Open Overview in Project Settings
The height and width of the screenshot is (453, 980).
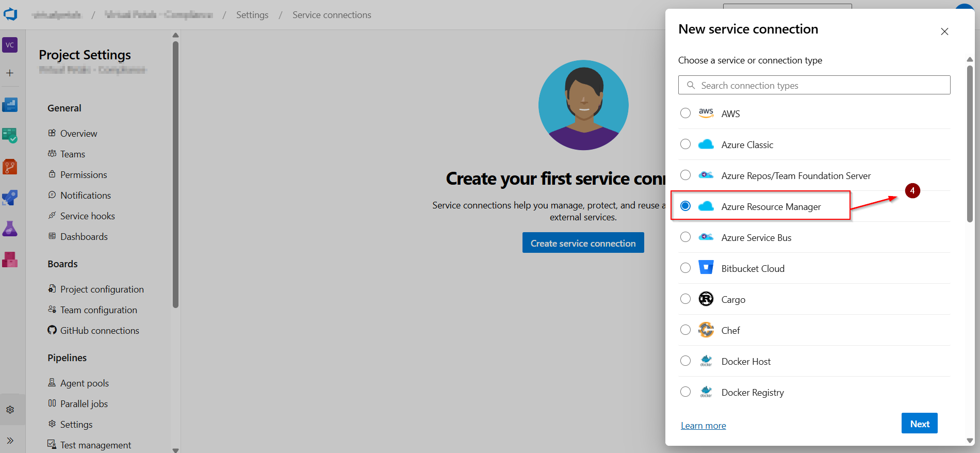coord(78,134)
